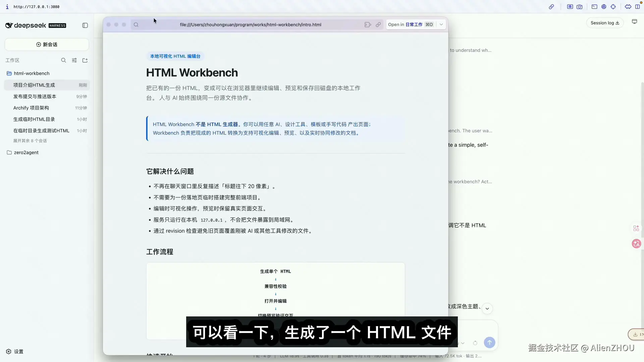Open the workspace filter settings icon

pos(74,60)
